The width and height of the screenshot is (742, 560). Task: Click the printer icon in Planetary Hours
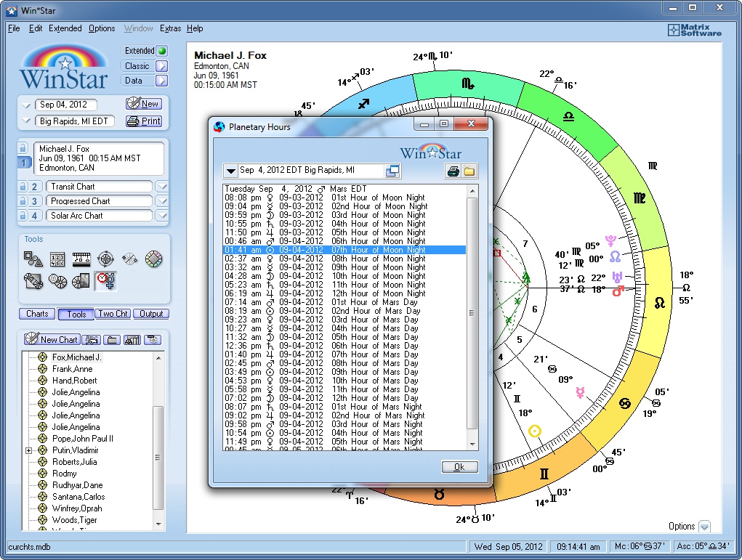click(453, 171)
